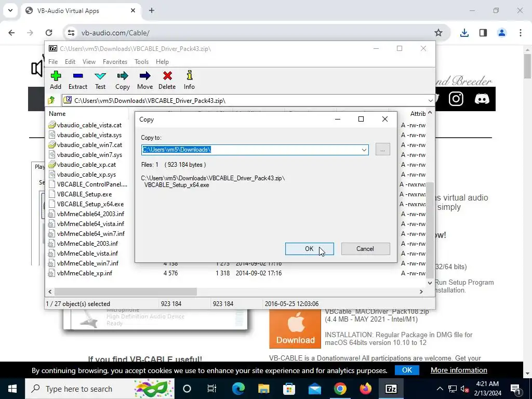Open File Explorer from the taskbar

pos(263,389)
